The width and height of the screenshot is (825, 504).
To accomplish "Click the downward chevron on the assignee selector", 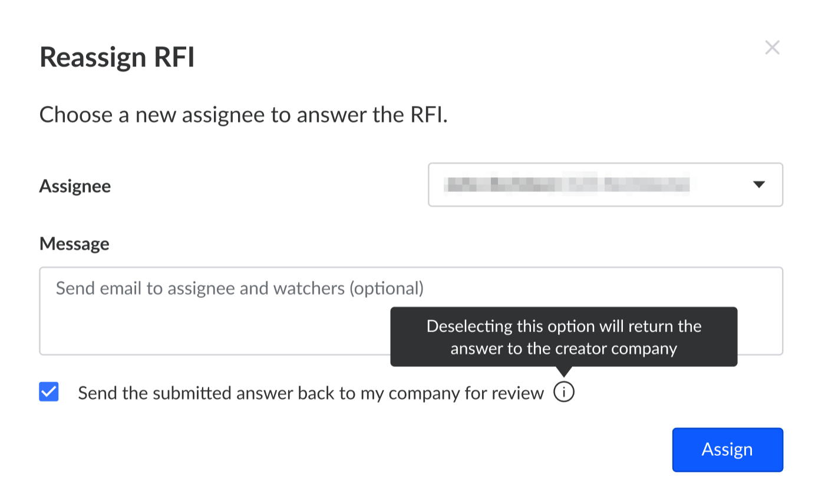I will coord(759,184).
